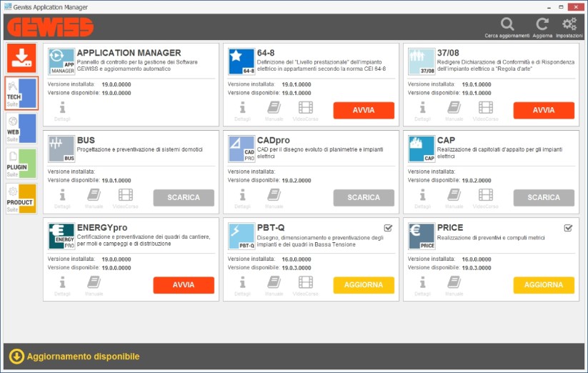
Task: Click the PBT-Q app thumbnail
Action: pyautogui.click(x=241, y=237)
